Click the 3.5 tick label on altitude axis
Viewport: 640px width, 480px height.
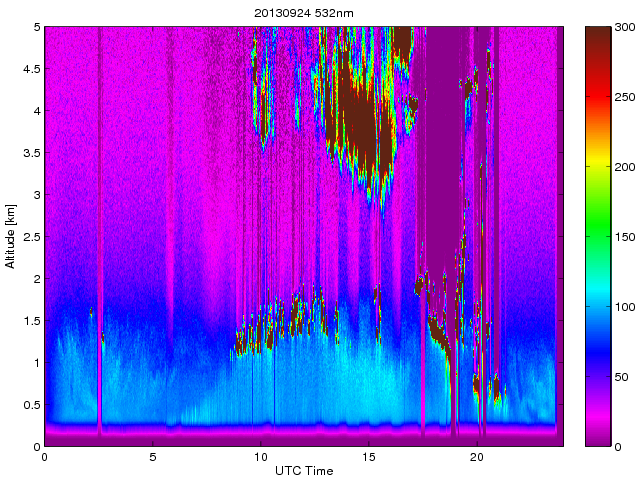[x=31, y=153]
